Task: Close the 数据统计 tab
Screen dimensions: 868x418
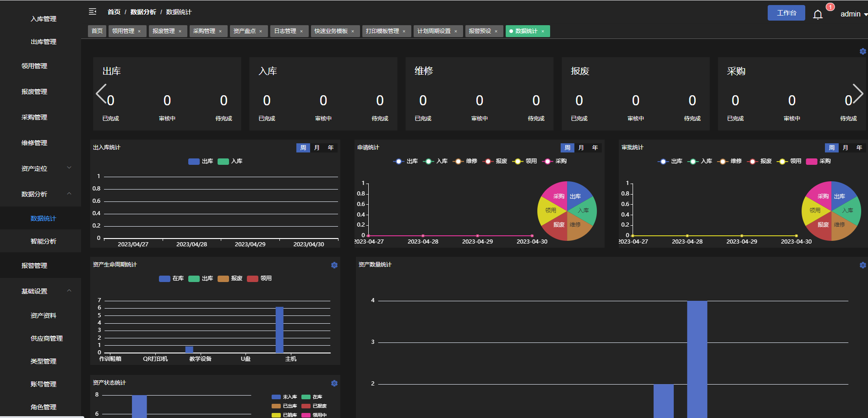Action: 543,31
